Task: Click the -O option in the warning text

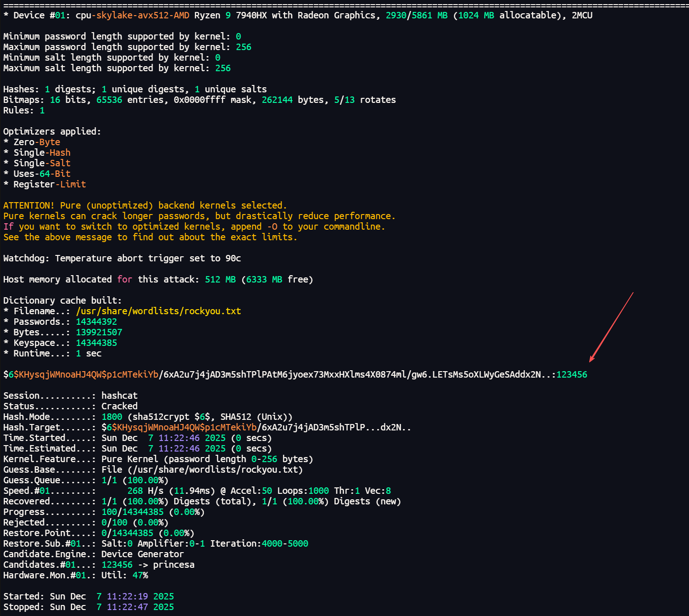Action: 272,226
